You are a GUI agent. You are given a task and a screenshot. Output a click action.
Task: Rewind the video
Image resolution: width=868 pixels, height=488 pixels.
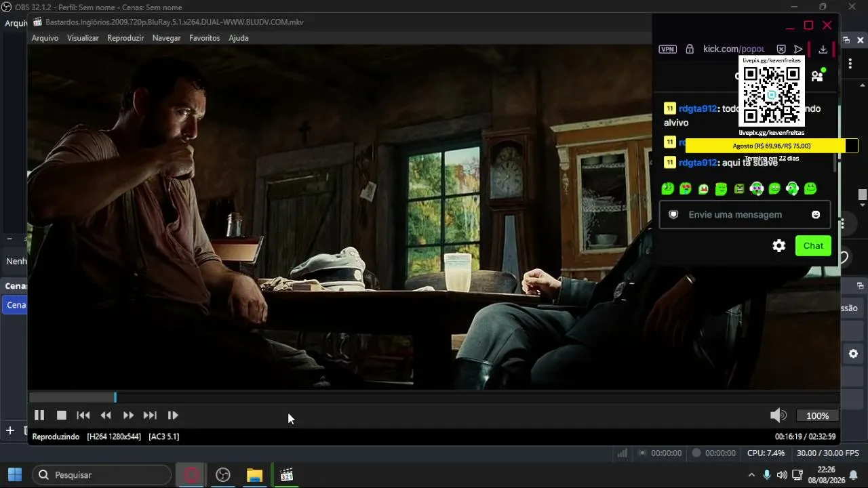click(106, 415)
